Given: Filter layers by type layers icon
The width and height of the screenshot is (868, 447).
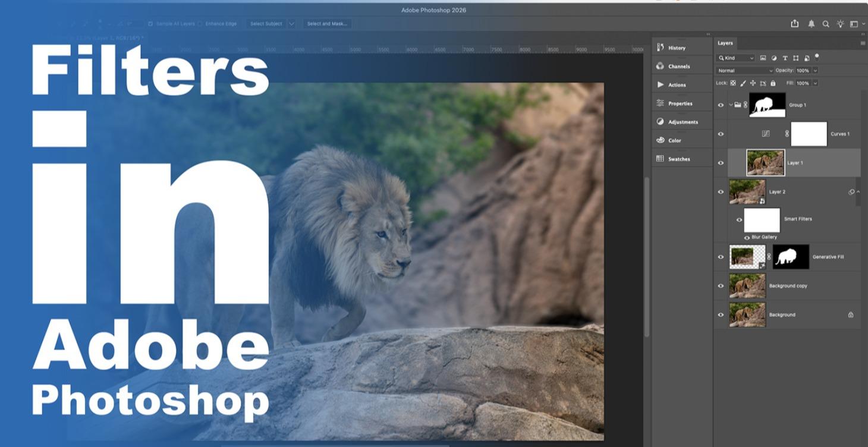Looking at the screenshot, I should pyautogui.click(x=785, y=58).
